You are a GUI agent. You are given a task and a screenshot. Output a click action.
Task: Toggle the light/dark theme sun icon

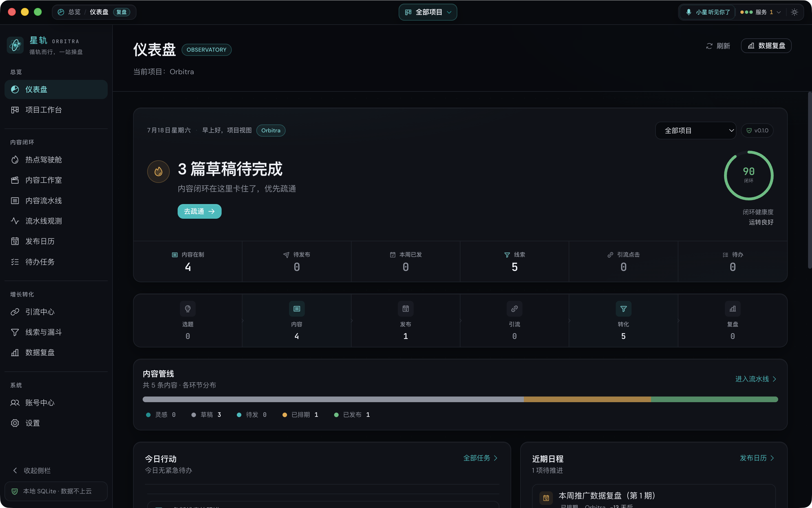794,12
